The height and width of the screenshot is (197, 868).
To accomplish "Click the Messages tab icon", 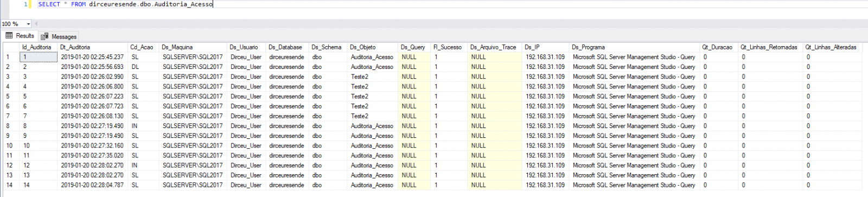I will pos(45,36).
